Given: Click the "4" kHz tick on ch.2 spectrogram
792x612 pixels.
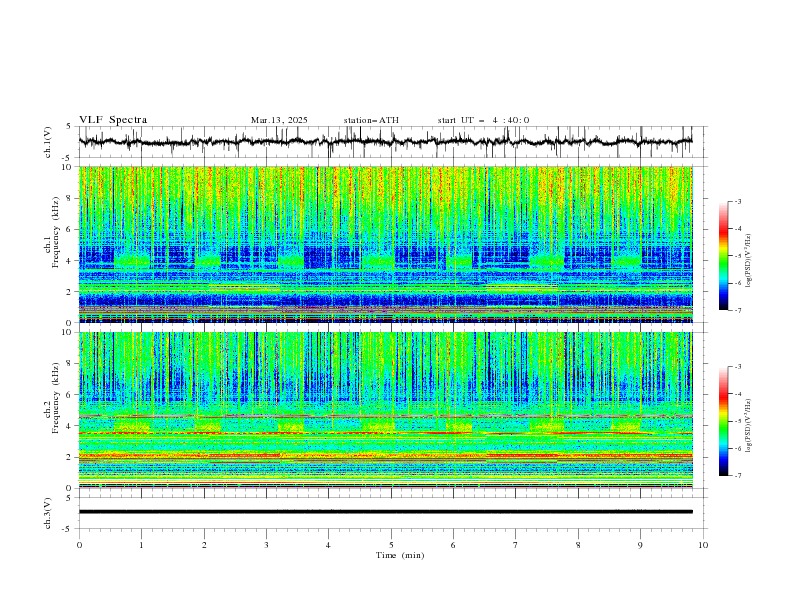Looking at the screenshot, I should tap(70, 426).
